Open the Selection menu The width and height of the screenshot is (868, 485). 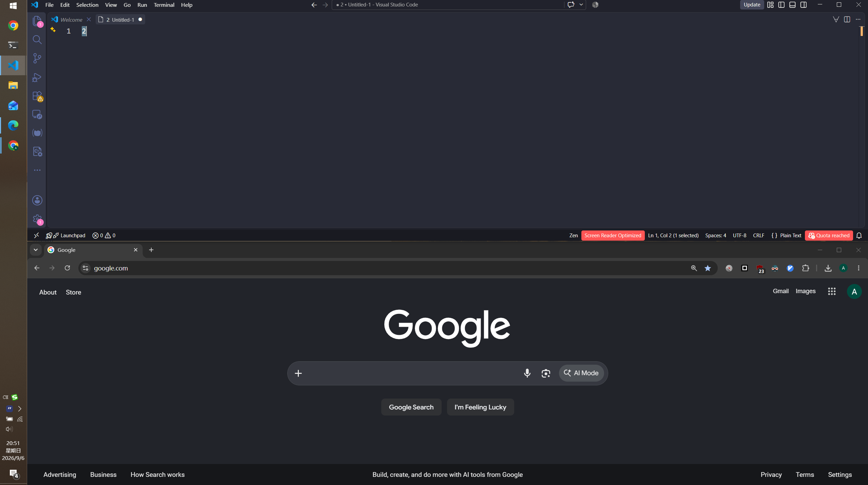(x=87, y=5)
